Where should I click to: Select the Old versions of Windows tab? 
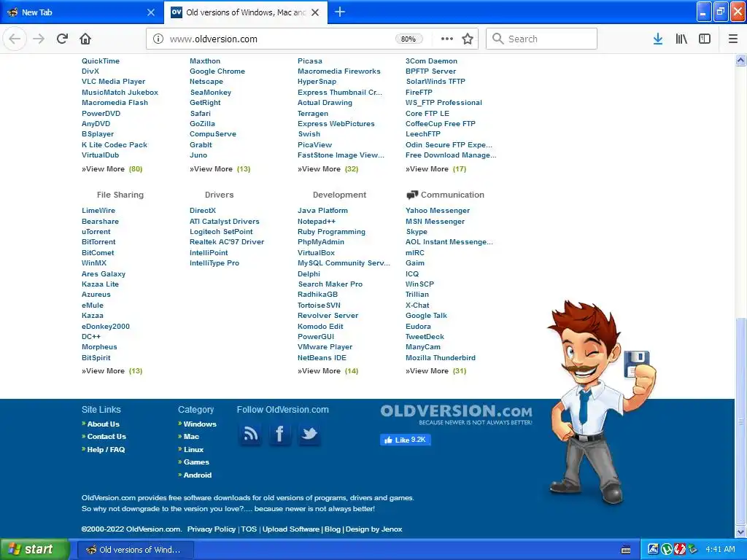point(246,12)
